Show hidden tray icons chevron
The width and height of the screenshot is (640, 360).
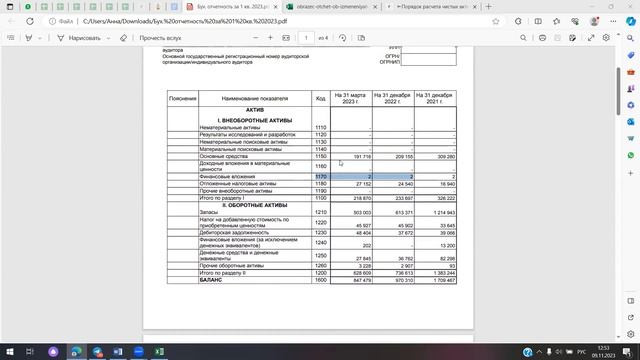539,351
